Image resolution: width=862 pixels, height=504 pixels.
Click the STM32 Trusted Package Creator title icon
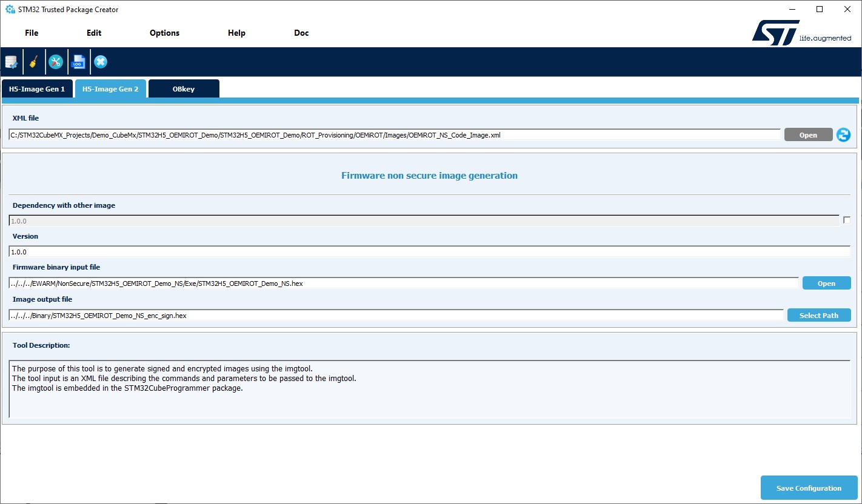[x=10, y=10]
